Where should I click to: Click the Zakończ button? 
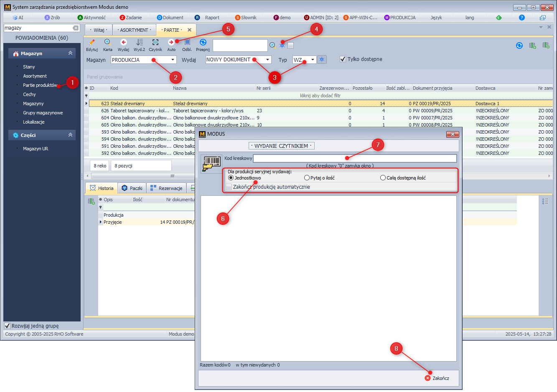point(437,378)
